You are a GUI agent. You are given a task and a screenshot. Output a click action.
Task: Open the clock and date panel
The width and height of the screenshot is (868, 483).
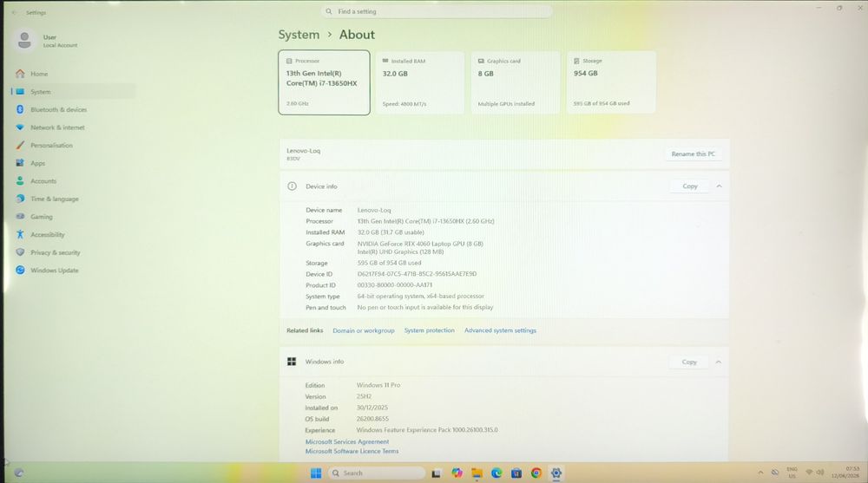click(845, 473)
